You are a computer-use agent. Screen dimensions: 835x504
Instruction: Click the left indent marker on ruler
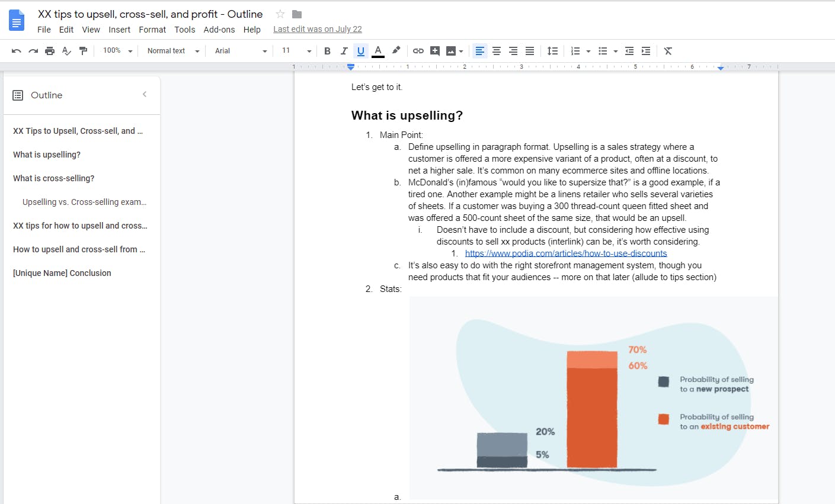tap(351, 67)
